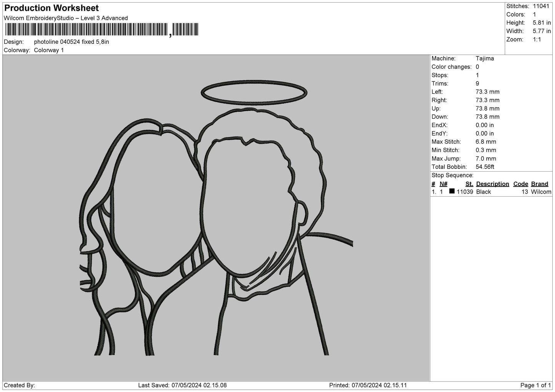The width and height of the screenshot is (555, 392).
Task: Click the Description column header
Action: (492, 184)
